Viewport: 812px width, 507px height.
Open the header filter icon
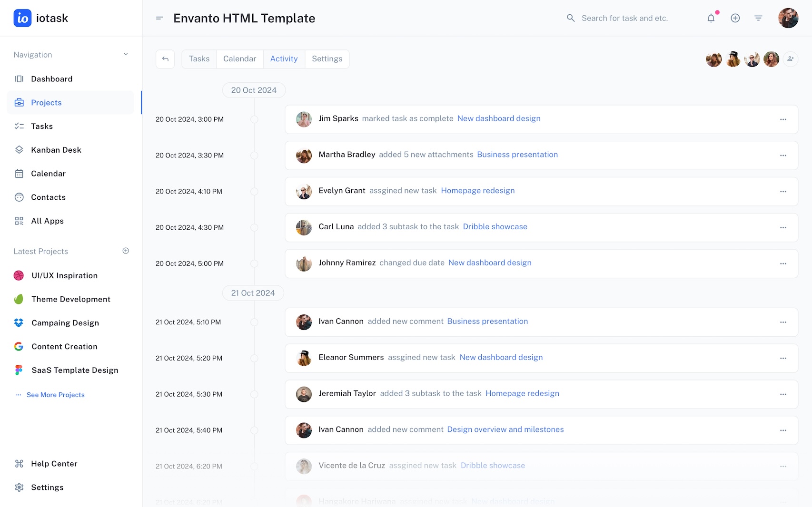(x=758, y=18)
